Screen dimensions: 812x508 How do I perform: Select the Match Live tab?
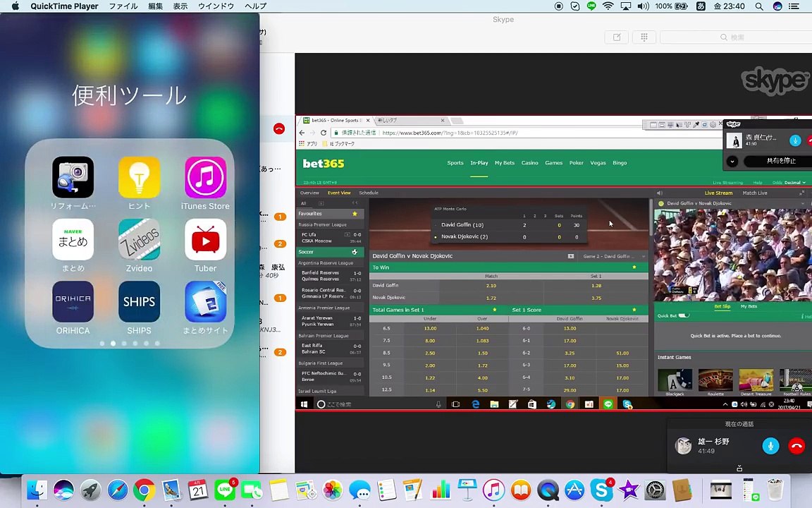click(755, 193)
